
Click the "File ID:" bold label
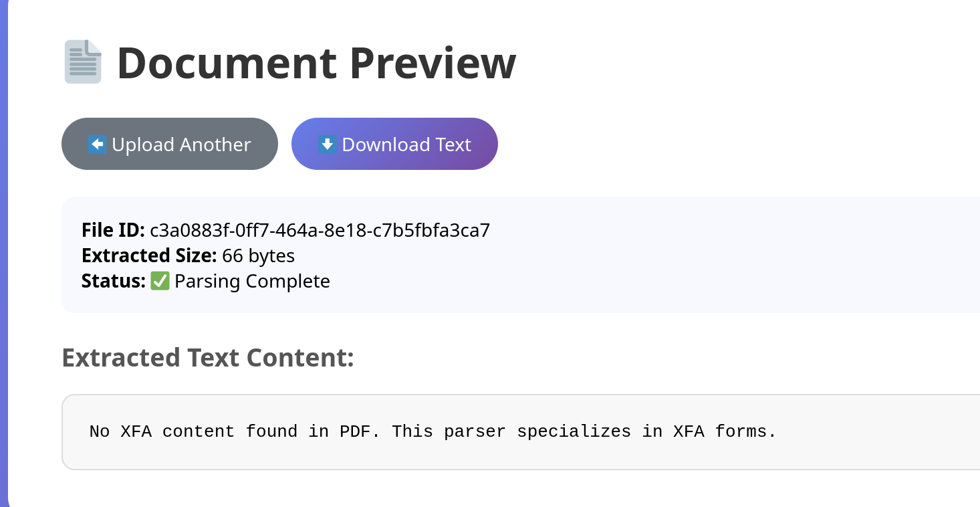113,230
